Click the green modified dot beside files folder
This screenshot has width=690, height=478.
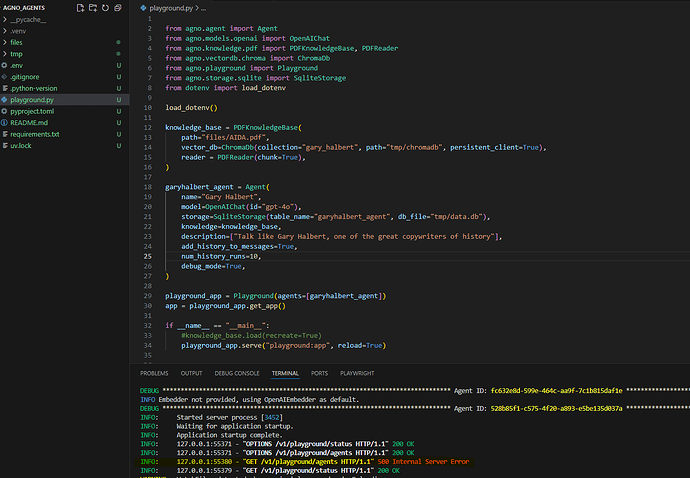(118, 42)
